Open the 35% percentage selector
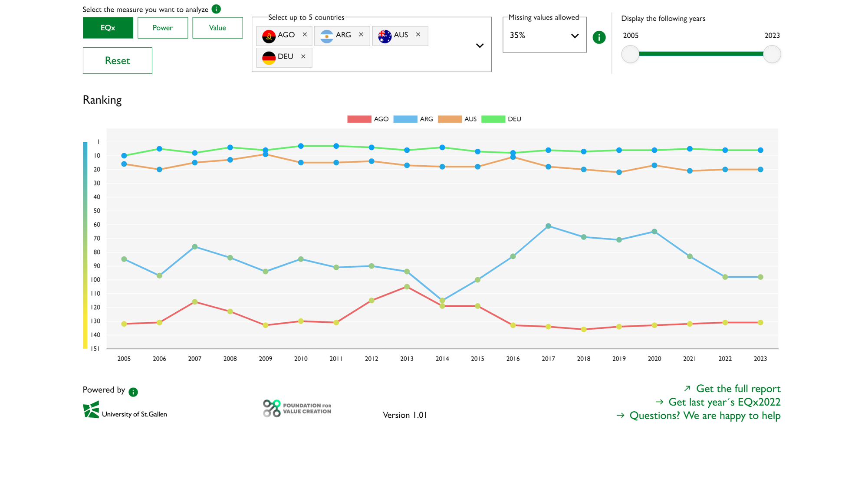868x488 pixels. click(x=544, y=36)
